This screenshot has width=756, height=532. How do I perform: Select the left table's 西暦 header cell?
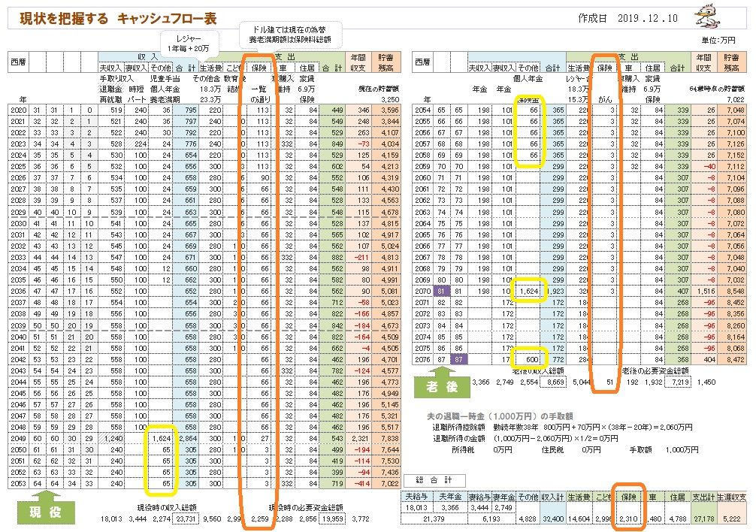20,62
